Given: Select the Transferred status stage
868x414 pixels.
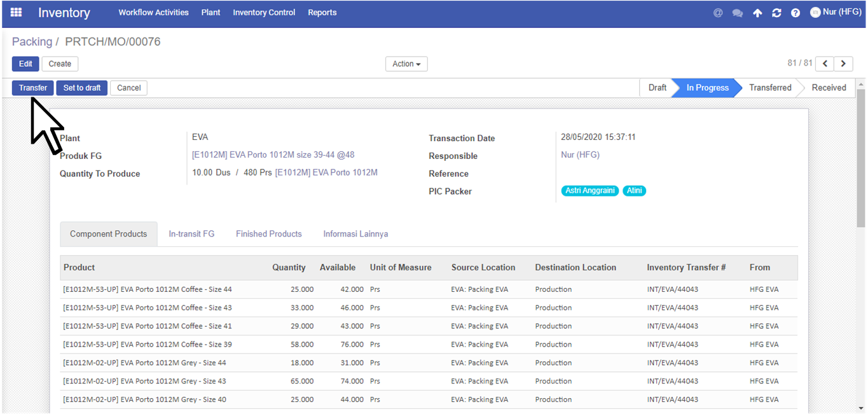Looking at the screenshot, I should [x=770, y=88].
